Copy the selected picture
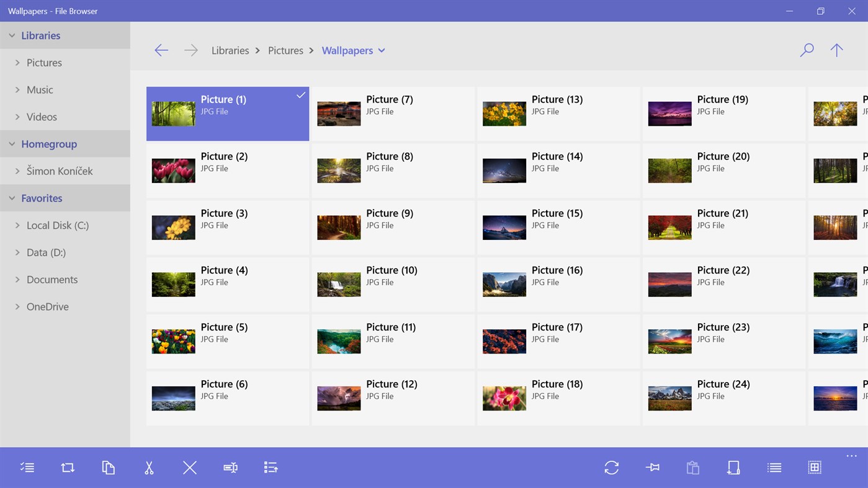Image resolution: width=868 pixels, height=488 pixels. [109, 467]
